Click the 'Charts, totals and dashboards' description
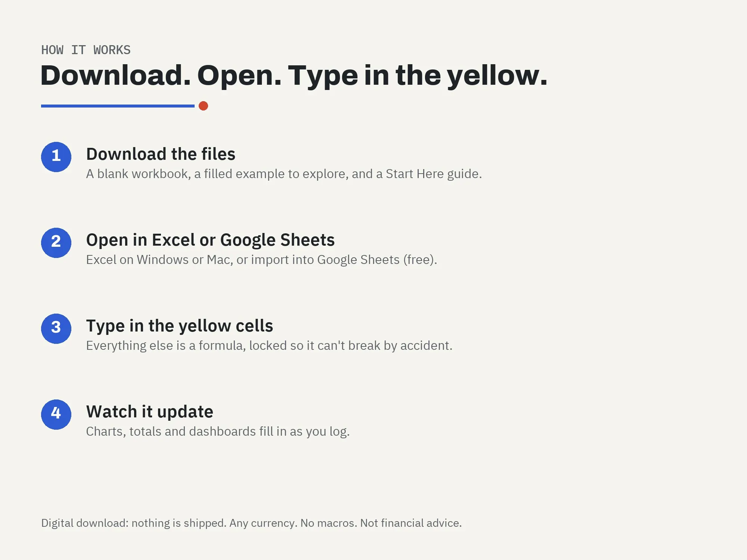This screenshot has width=747, height=560. point(218,432)
